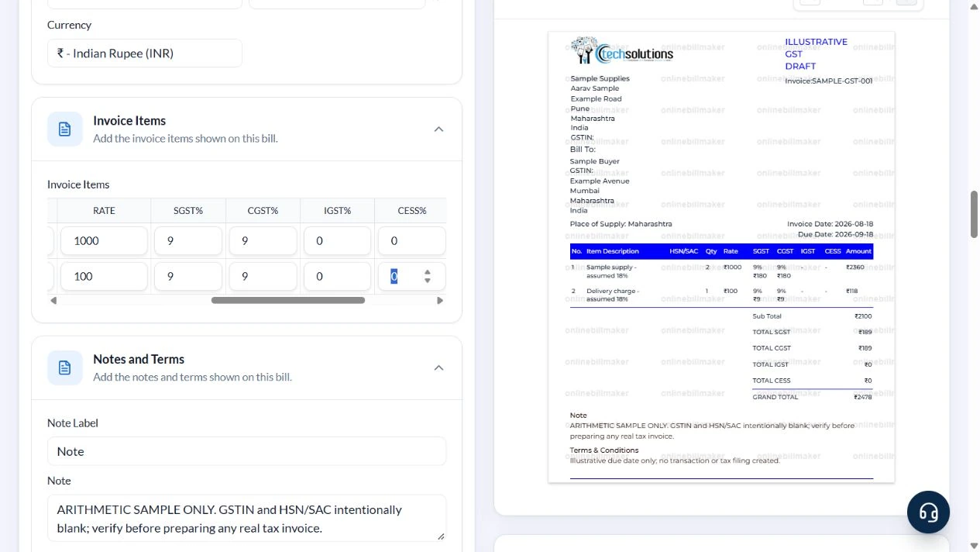980x552 pixels.
Task: Click the right arrow of the items table scrollbar
Action: coord(440,300)
